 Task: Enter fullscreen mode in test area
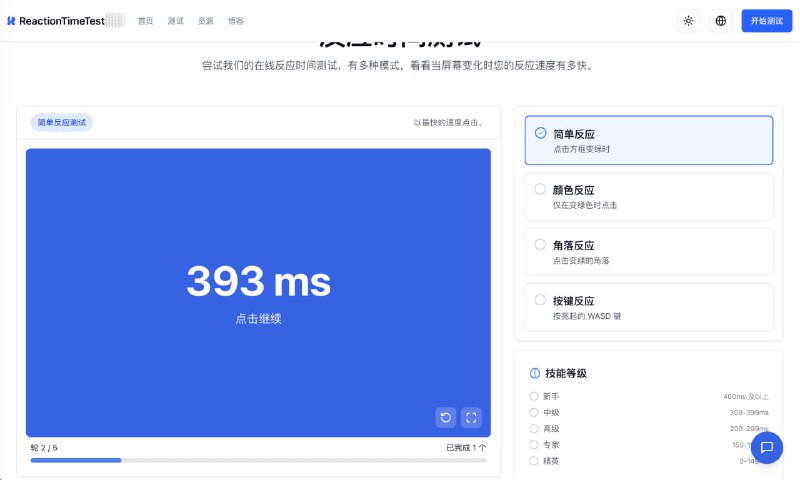click(472, 417)
